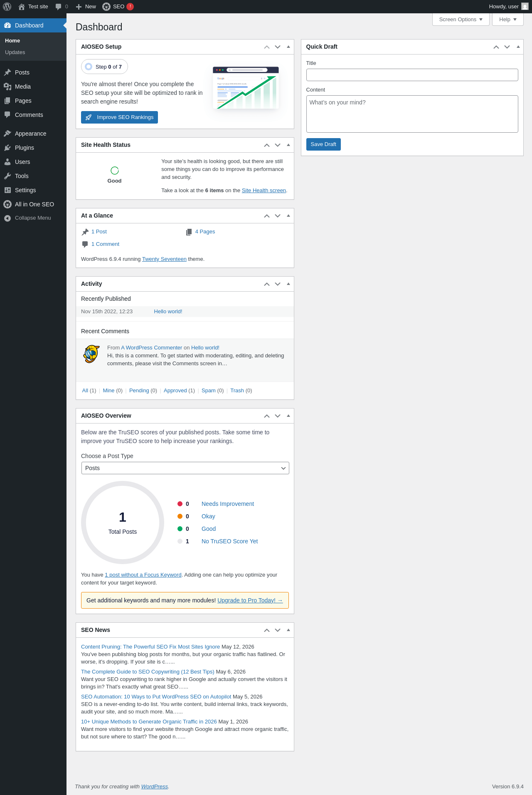
Task: Expand the Help dropdown tab
Action: point(508,20)
